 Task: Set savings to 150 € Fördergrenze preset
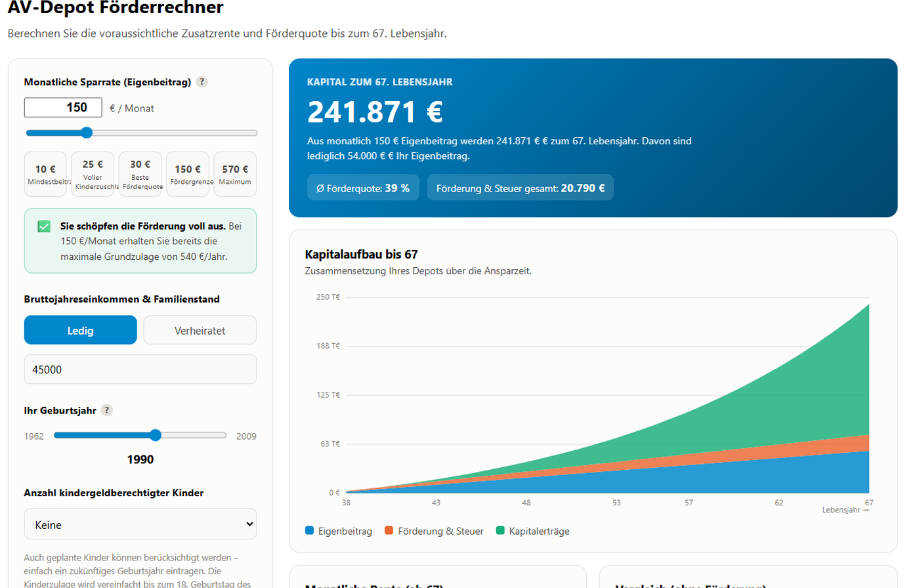(188, 174)
